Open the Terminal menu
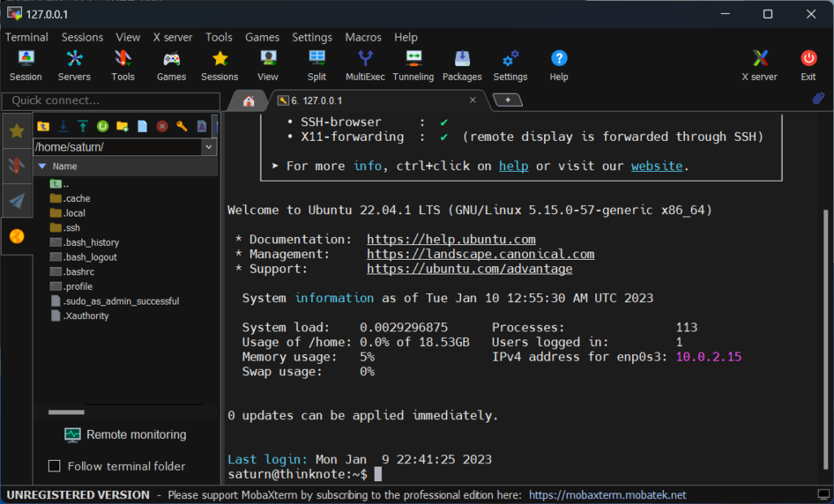 tap(27, 37)
